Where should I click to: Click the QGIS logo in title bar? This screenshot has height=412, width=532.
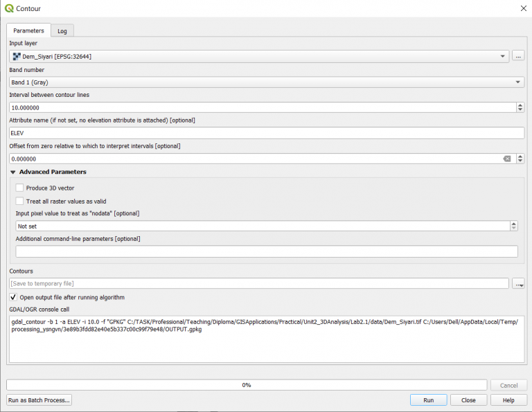[x=8, y=8]
